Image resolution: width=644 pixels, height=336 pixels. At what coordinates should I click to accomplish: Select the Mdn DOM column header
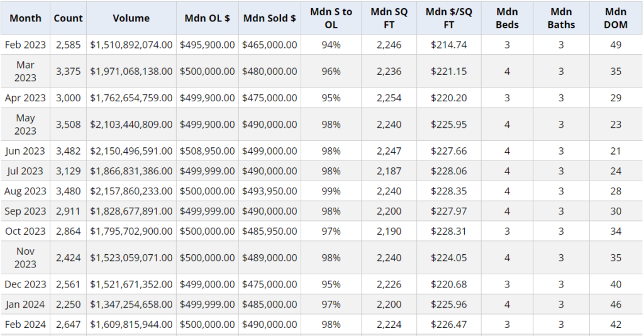coord(615,18)
